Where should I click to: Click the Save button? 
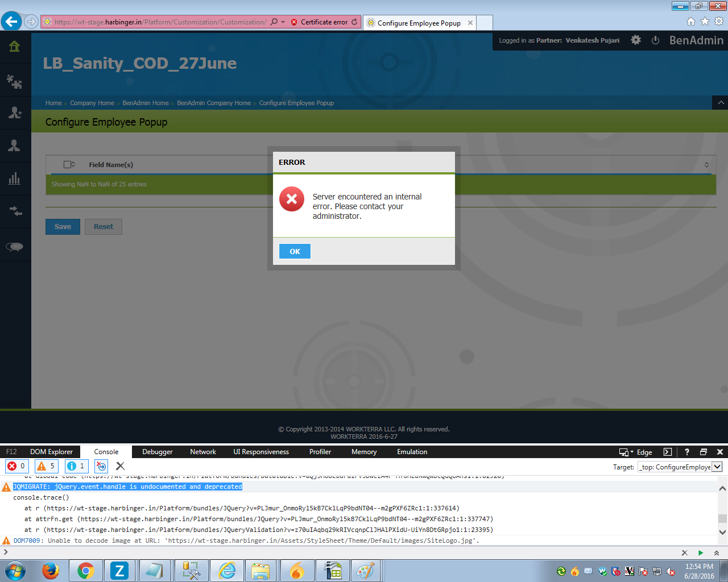(63, 226)
